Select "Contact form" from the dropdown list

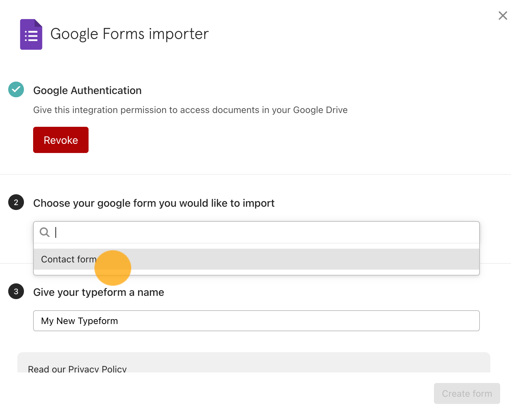point(69,259)
